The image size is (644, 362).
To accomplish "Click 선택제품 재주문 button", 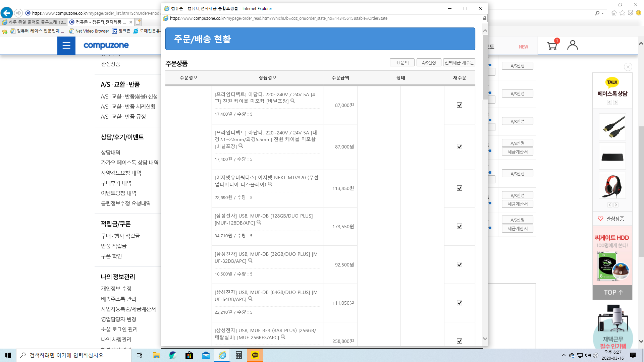I will pos(459,62).
